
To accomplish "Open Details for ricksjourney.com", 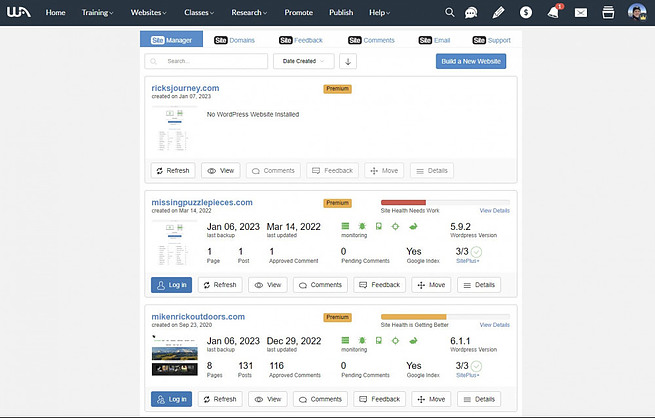I will click(x=432, y=170).
